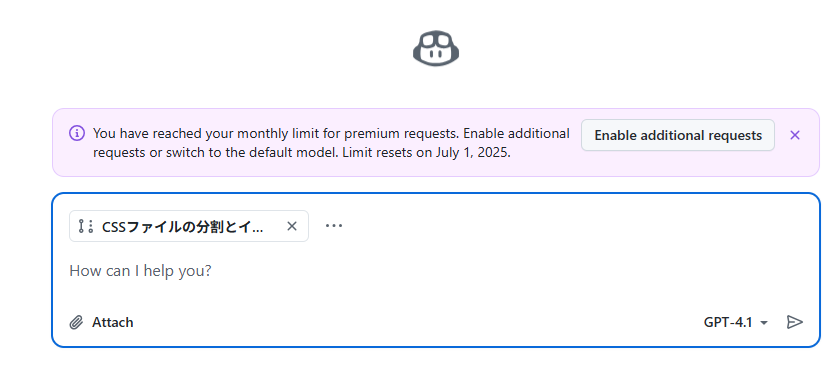The image size is (840, 365).
Task: Click the paperclip attach icon
Action: click(77, 323)
